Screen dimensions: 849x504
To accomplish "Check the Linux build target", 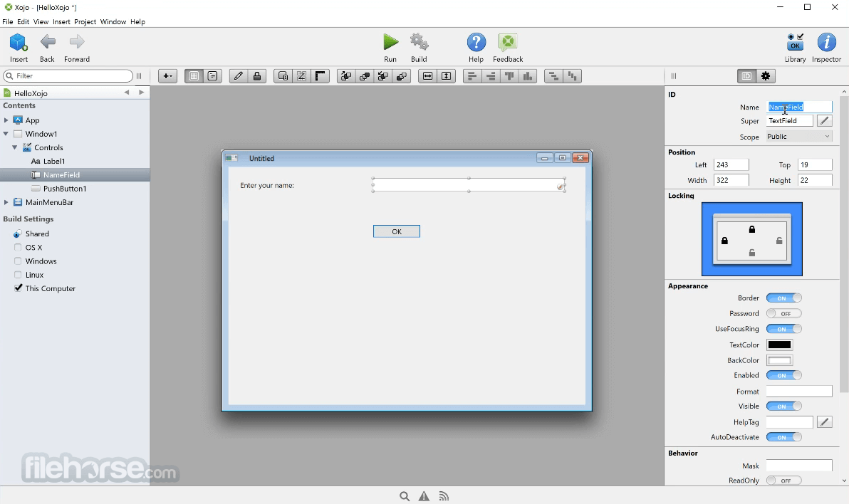I will pyautogui.click(x=18, y=275).
